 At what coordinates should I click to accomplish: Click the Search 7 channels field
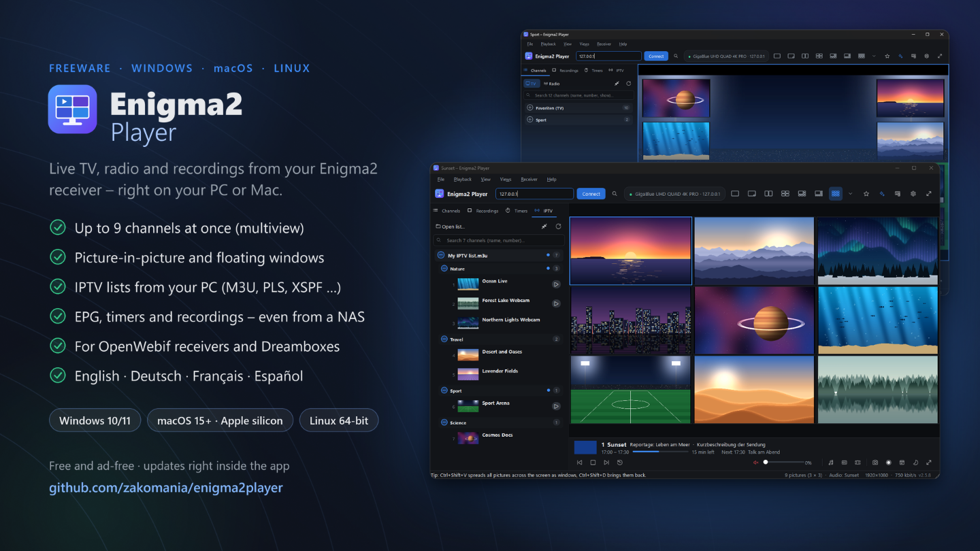click(499, 240)
